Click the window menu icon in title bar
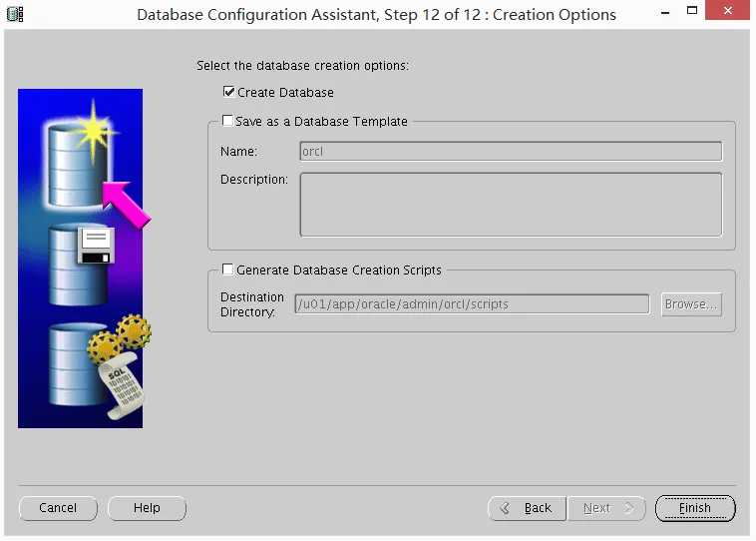The height and width of the screenshot is (541, 756). (x=15, y=14)
